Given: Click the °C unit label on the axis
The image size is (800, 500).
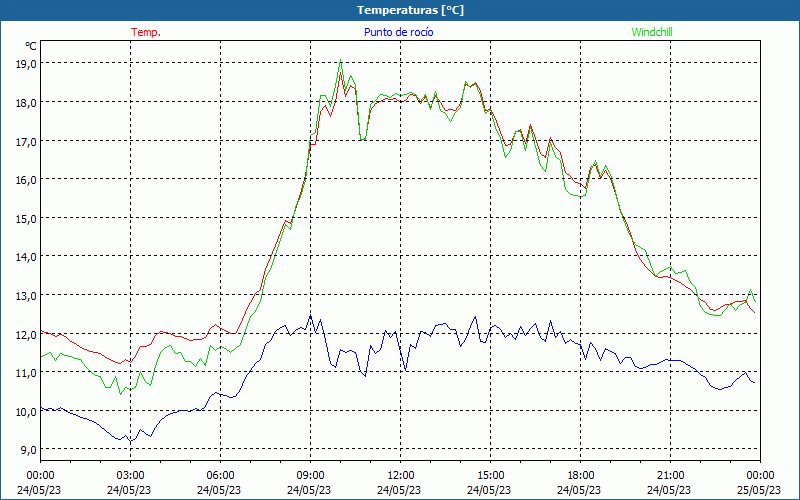Looking at the screenshot, I should [x=31, y=46].
